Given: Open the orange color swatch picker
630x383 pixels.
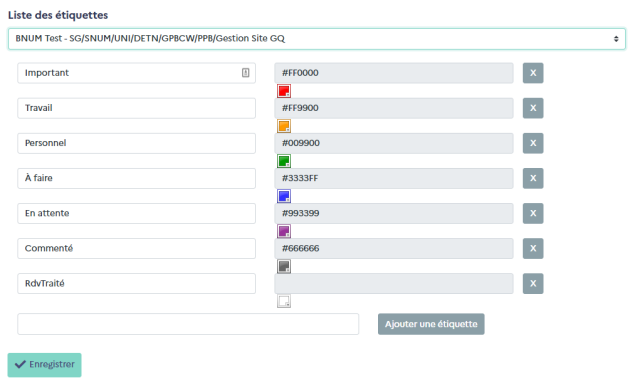Looking at the screenshot, I should coord(284,126).
